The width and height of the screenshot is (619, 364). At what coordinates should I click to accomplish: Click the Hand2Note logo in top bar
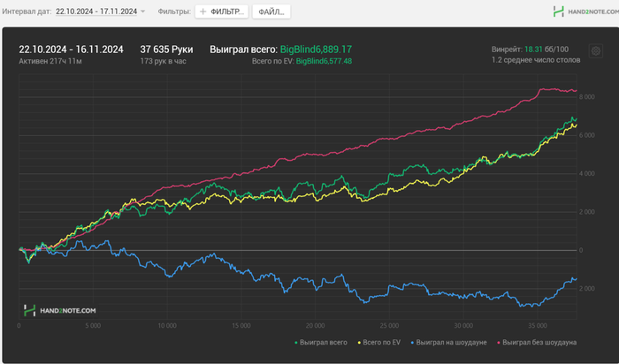click(585, 11)
